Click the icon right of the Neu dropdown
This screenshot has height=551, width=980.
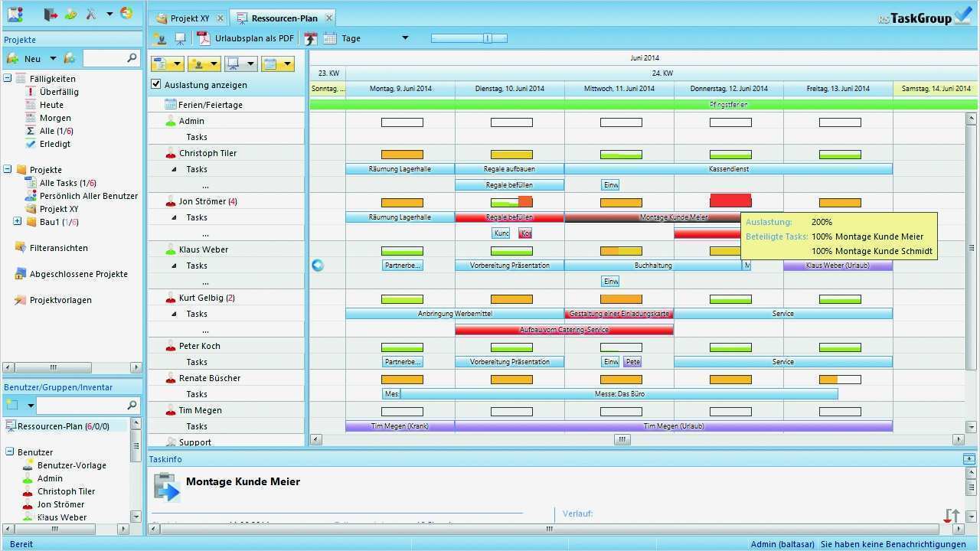pyautogui.click(x=70, y=58)
